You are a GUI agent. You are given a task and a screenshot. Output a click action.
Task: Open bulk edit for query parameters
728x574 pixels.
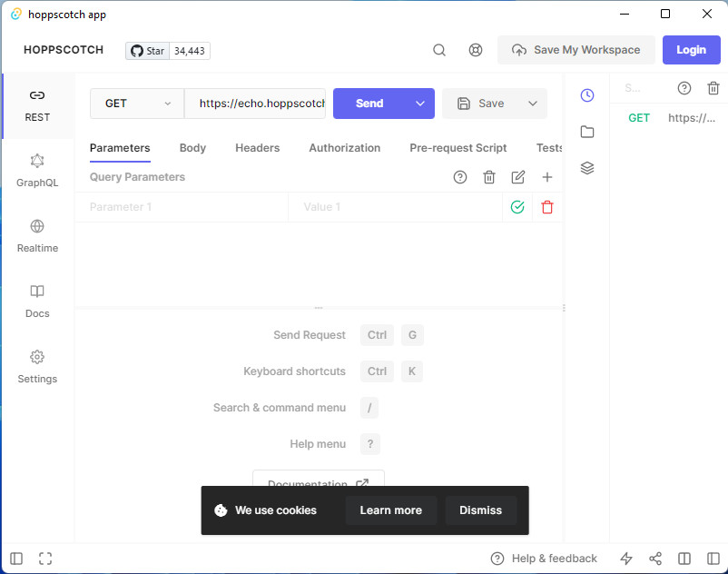tap(518, 177)
